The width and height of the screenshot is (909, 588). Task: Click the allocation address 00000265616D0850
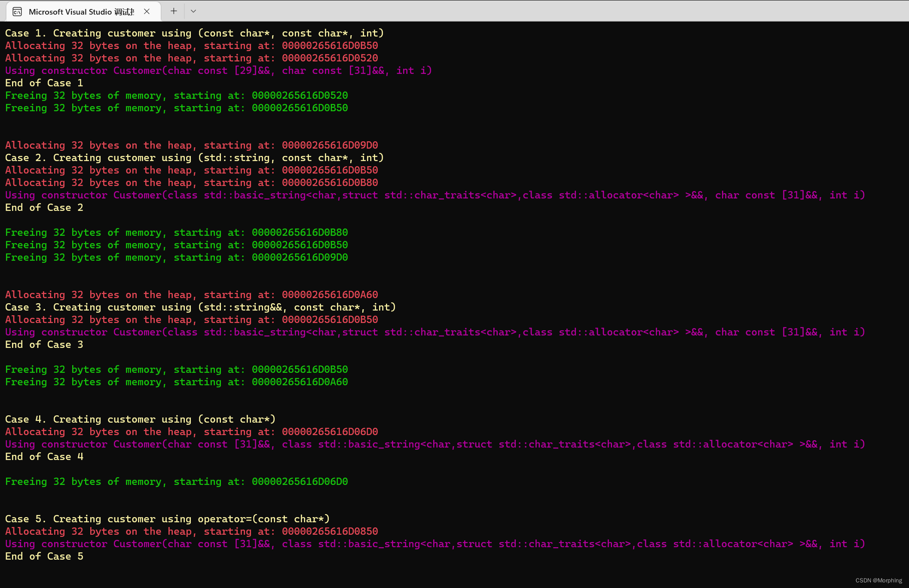pos(329,531)
